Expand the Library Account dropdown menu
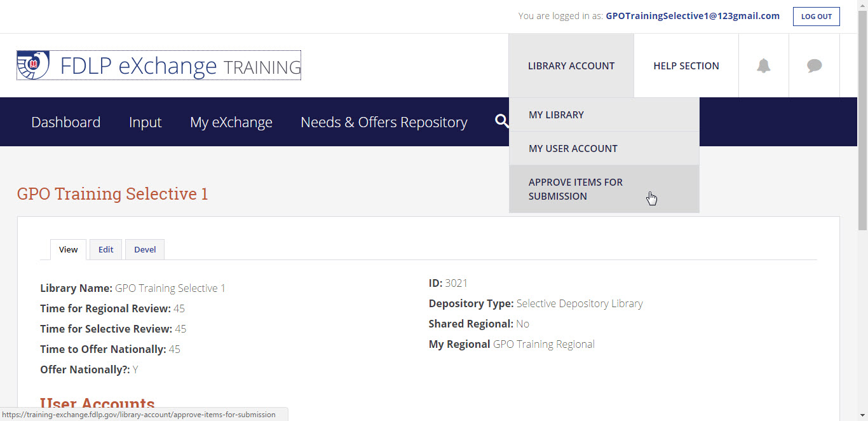868x421 pixels. [571, 66]
